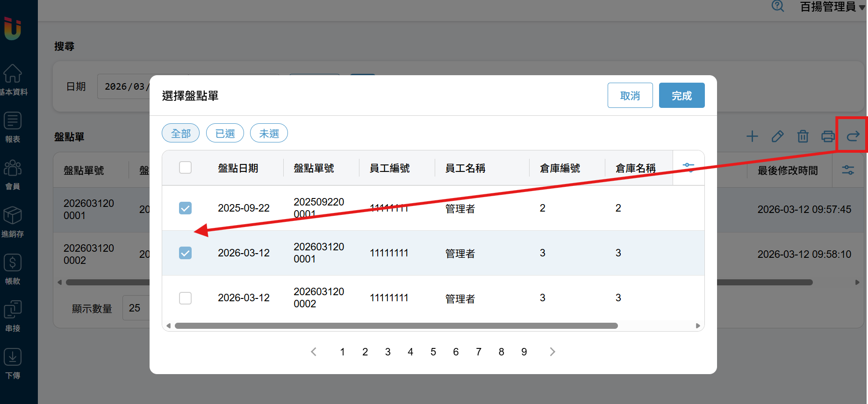Switch to the 已選 filter tab
This screenshot has width=868, height=404.
click(x=225, y=133)
